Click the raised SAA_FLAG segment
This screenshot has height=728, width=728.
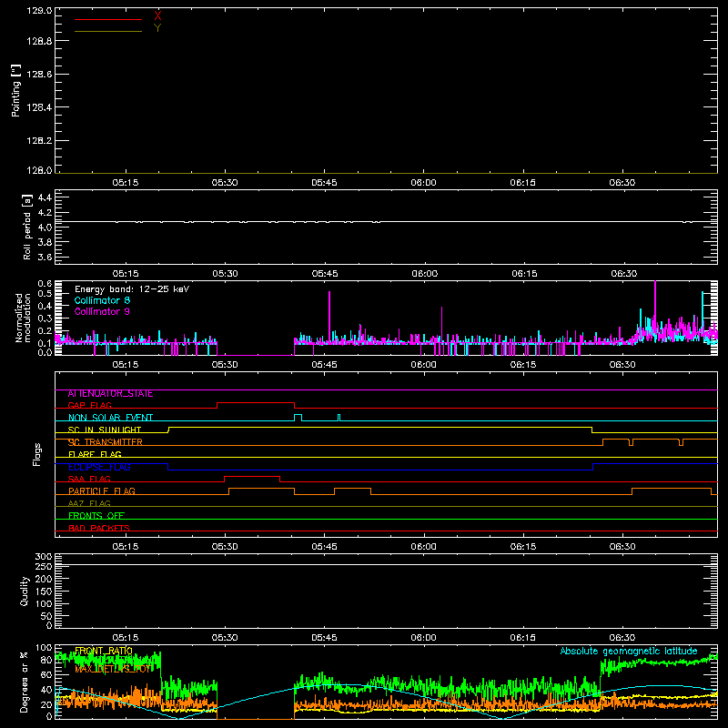pyautogui.click(x=252, y=476)
